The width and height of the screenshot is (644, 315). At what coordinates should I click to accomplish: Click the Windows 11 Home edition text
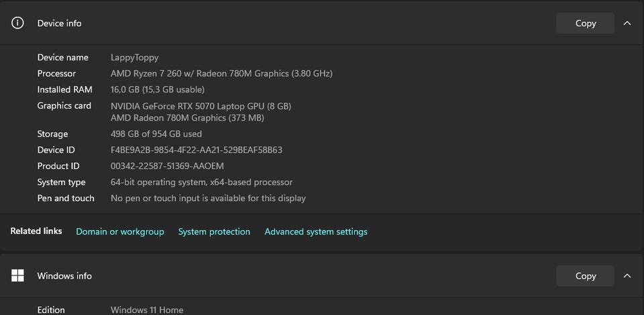point(147,310)
